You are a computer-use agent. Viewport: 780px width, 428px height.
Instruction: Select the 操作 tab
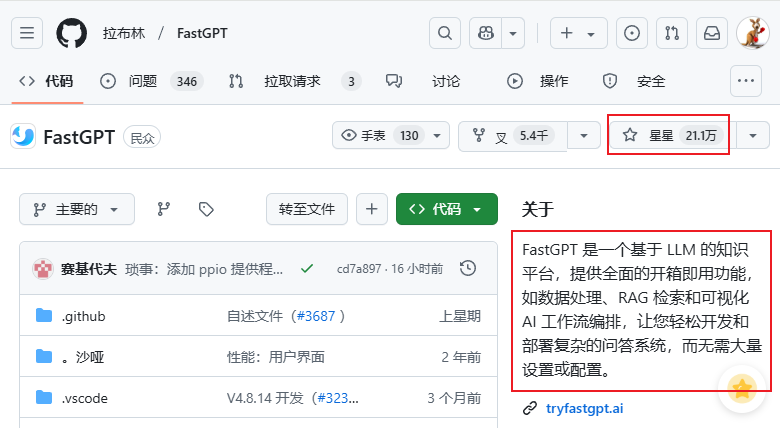click(x=538, y=81)
